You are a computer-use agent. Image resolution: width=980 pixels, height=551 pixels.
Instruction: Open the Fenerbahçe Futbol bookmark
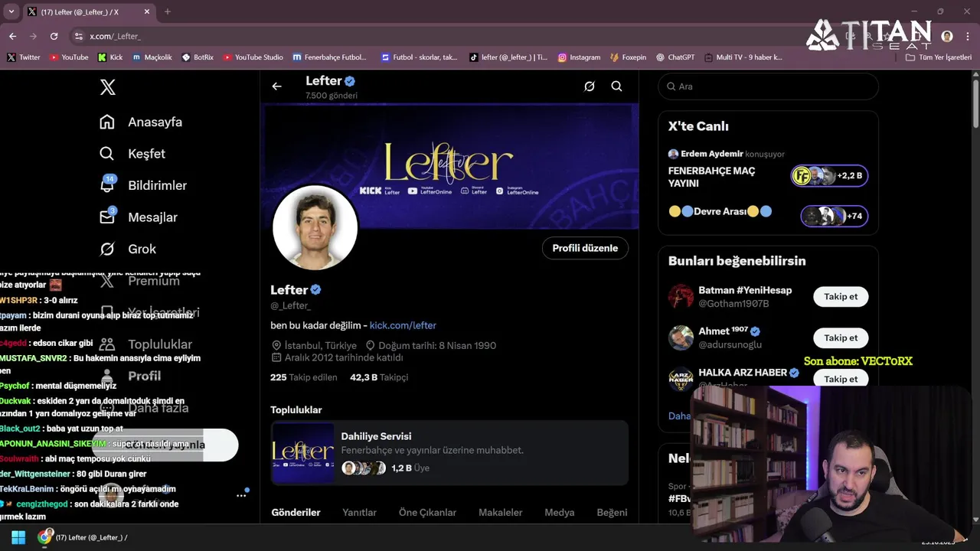(329, 57)
